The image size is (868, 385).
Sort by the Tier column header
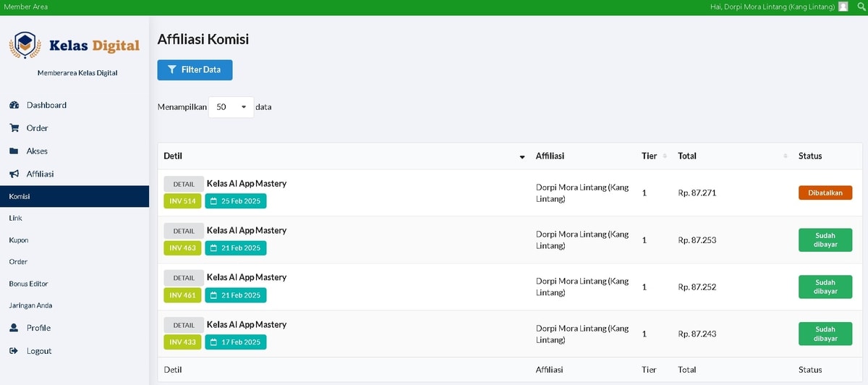click(653, 156)
